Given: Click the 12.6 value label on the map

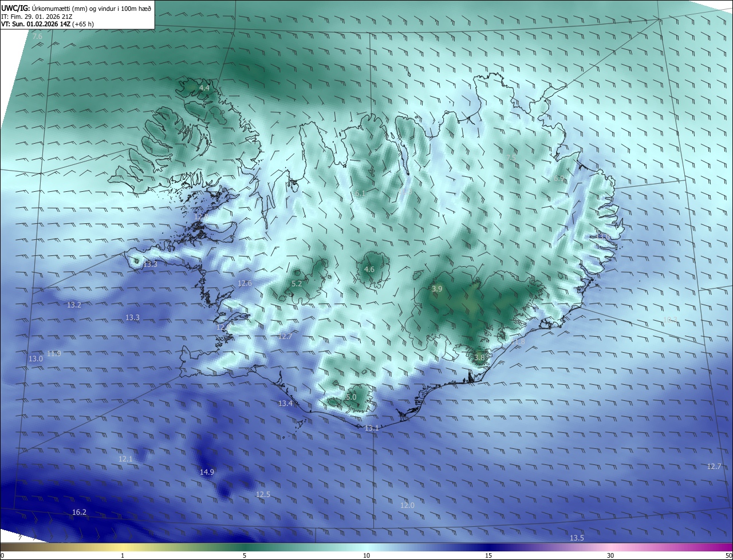Looking at the screenshot, I should tap(245, 283).
